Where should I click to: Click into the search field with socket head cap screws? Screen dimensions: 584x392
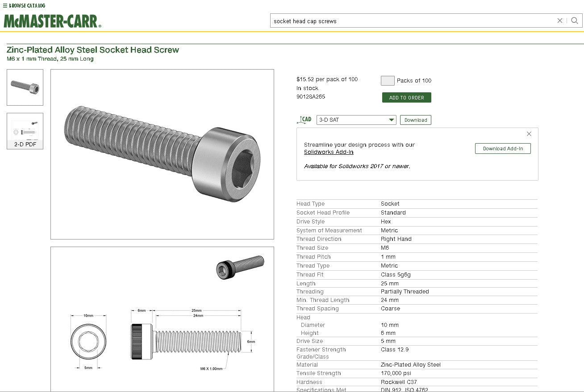[413, 21]
